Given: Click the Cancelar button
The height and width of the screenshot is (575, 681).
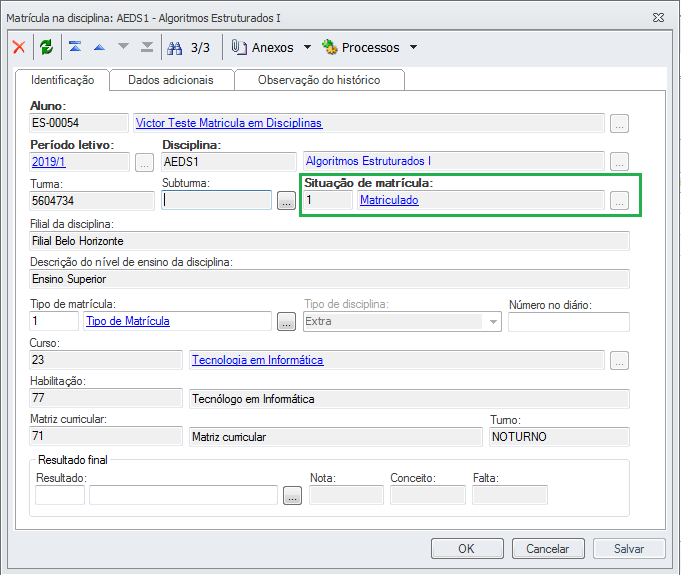Looking at the screenshot, I should point(548,549).
